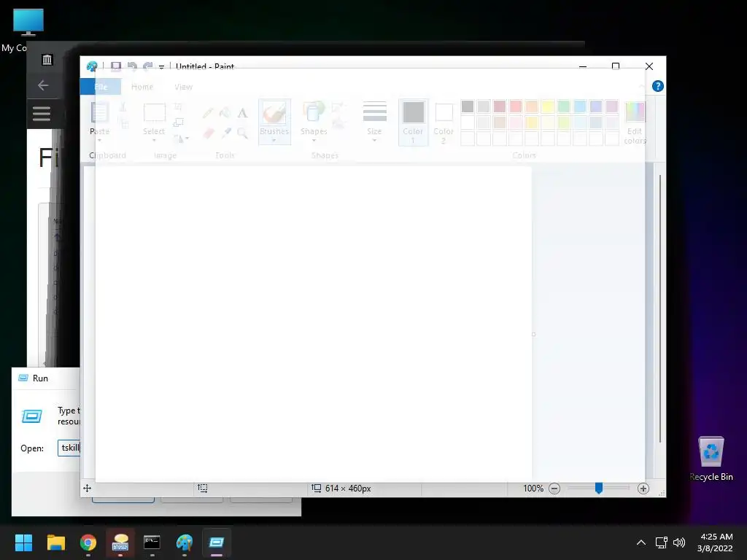Open the Recycle Bin desktop icon
This screenshot has height=560, width=747.
[711, 459]
